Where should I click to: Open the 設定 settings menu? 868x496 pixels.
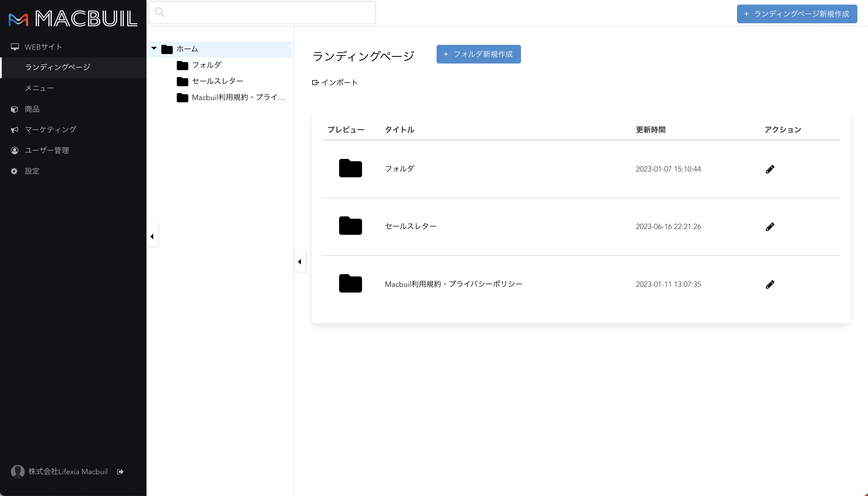coord(32,171)
